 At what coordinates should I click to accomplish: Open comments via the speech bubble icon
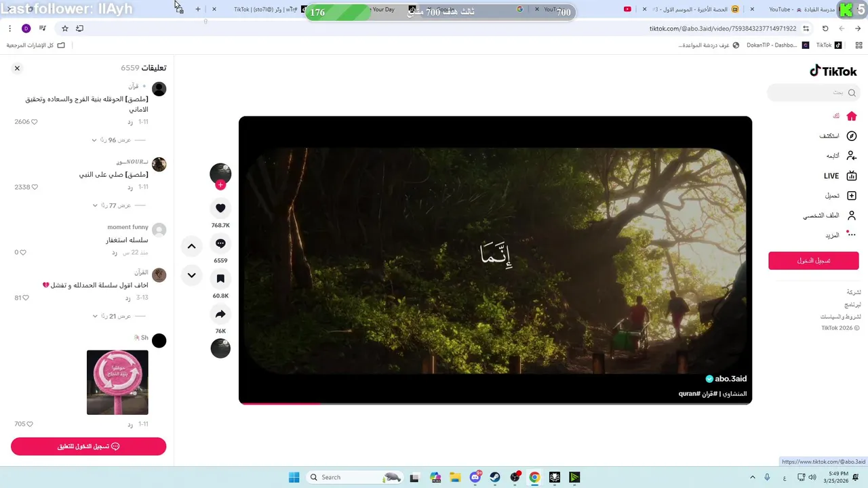220,243
